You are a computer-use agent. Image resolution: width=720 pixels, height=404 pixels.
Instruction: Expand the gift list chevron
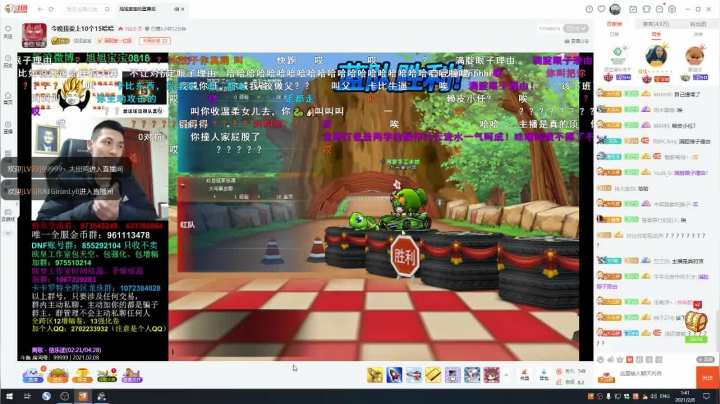(506, 375)
